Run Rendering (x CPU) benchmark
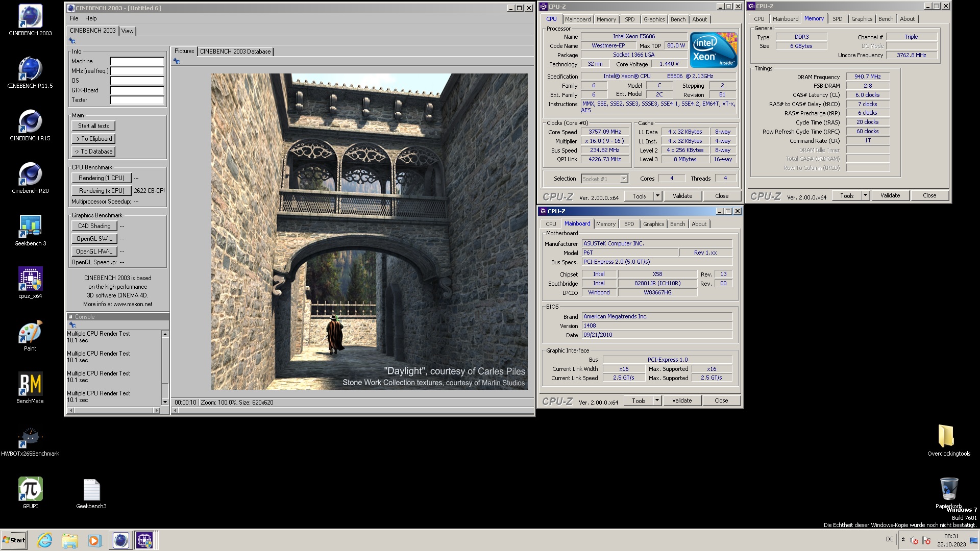Image resolution: width=980 pixels, height=551 pixels. [102, 191]
